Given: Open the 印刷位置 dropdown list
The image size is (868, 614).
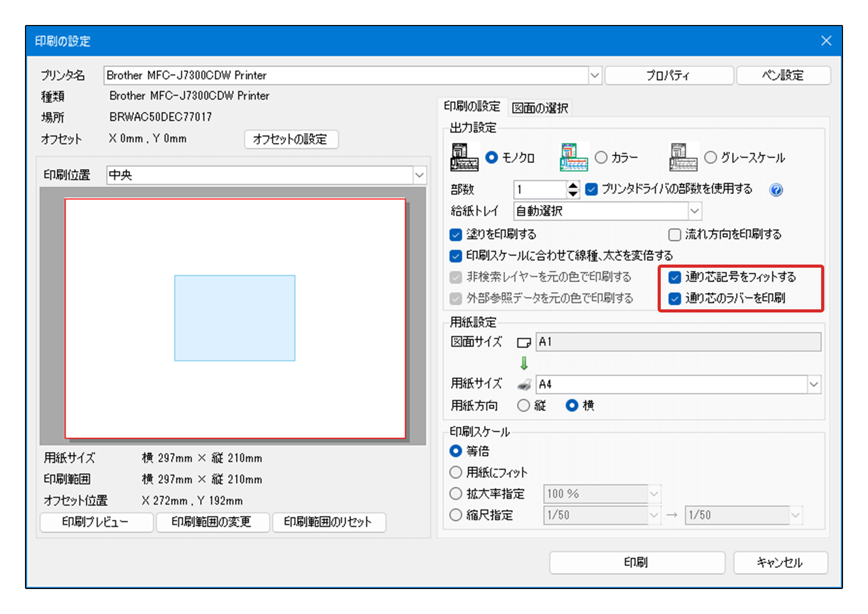Looking at the screenshot, I should pos(419,176).
